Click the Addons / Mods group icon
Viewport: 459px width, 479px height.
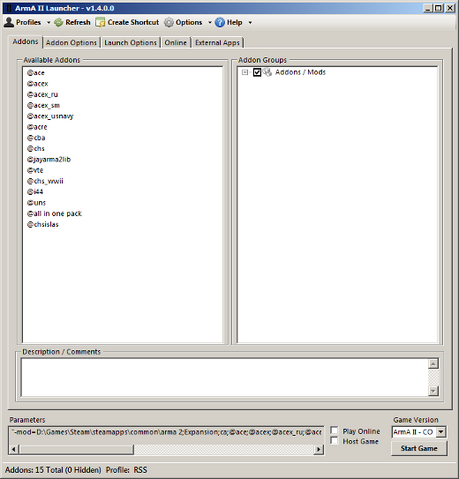(267, 72)
